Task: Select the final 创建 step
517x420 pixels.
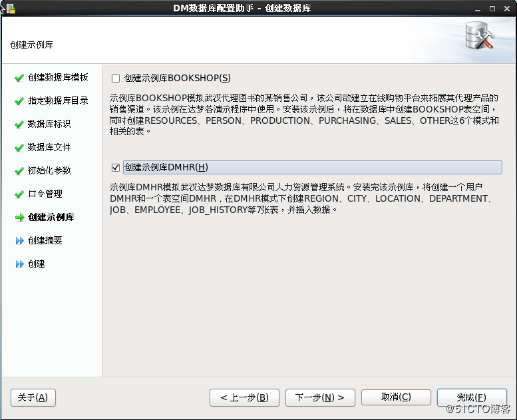Action: click(37, 264)
